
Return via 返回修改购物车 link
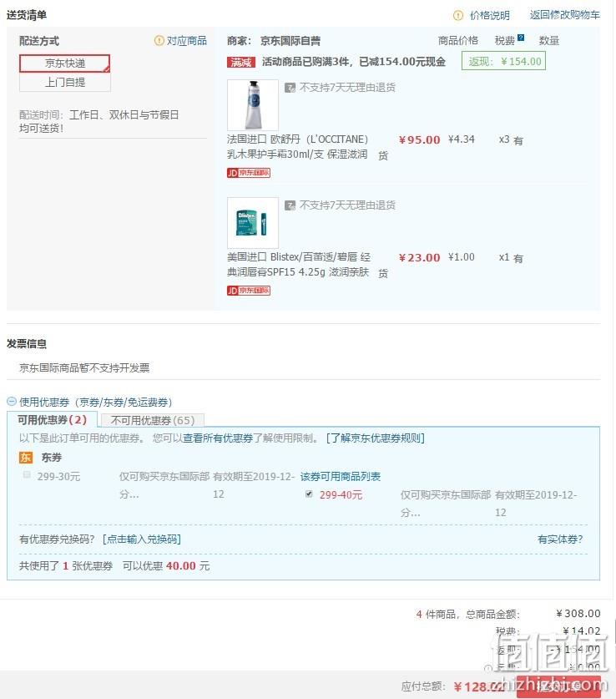[564, 15]
